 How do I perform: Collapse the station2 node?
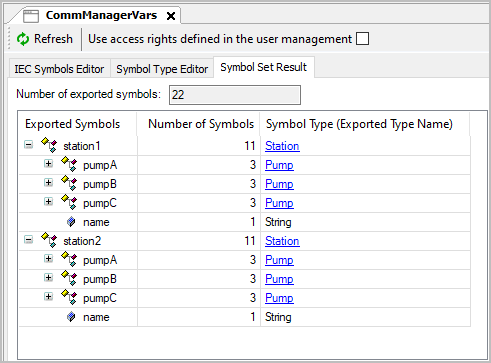pos(29,240)
